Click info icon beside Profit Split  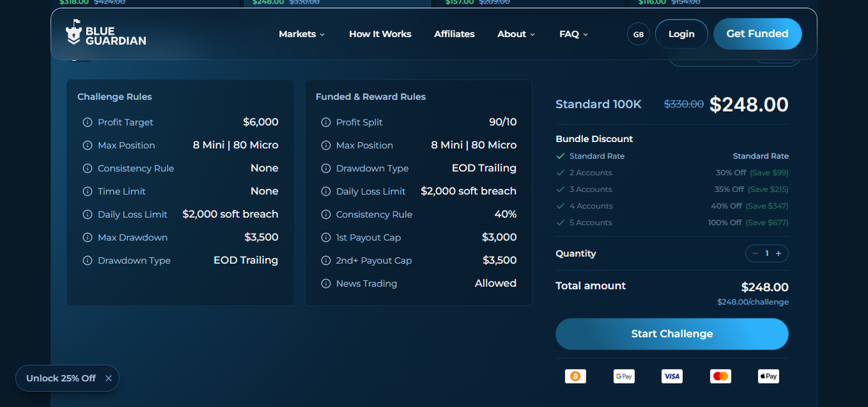coord(325,122)
